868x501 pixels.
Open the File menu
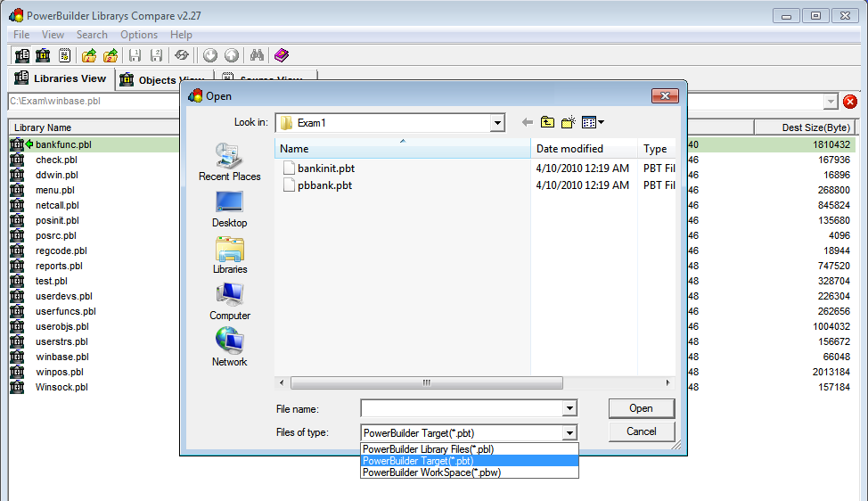pyautogui.click(x=21, y=35)
